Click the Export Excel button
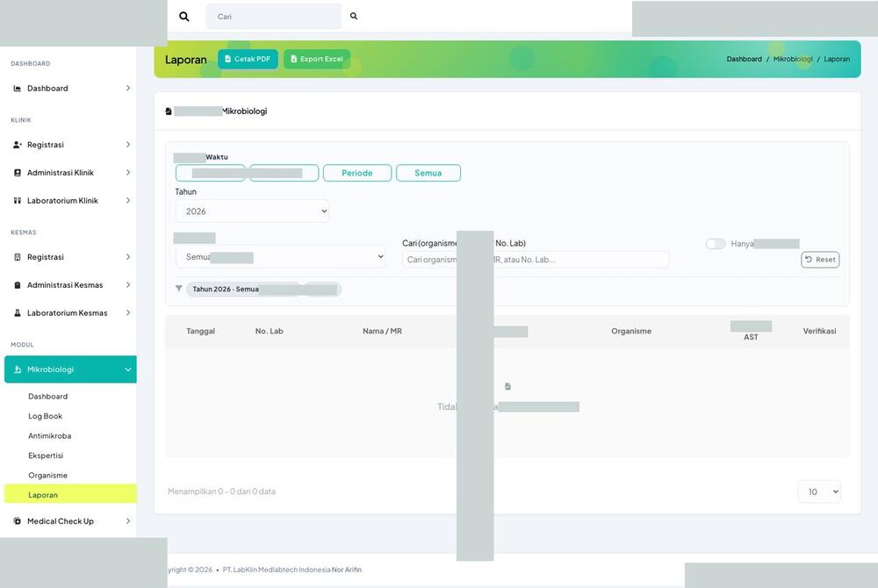 tap(317, 59)
